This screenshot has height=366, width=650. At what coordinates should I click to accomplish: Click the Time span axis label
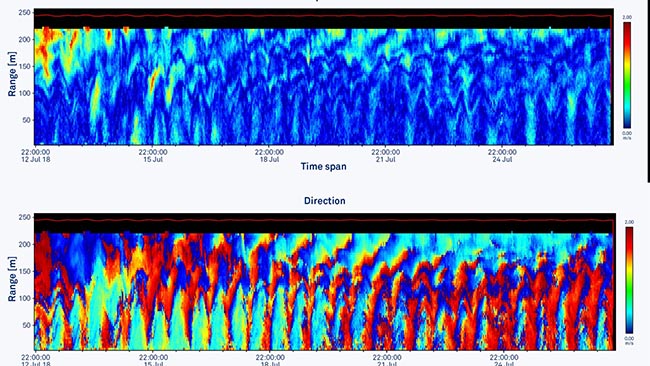click(324, 167)
